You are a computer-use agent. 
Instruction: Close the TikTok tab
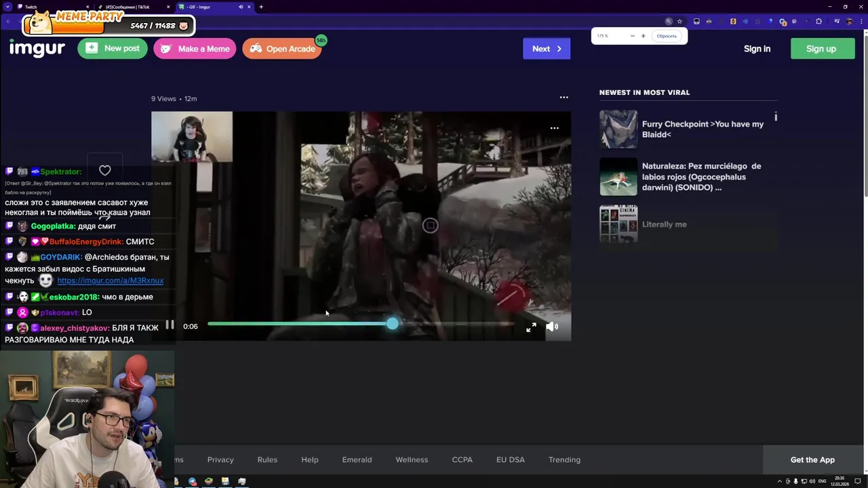167,7
